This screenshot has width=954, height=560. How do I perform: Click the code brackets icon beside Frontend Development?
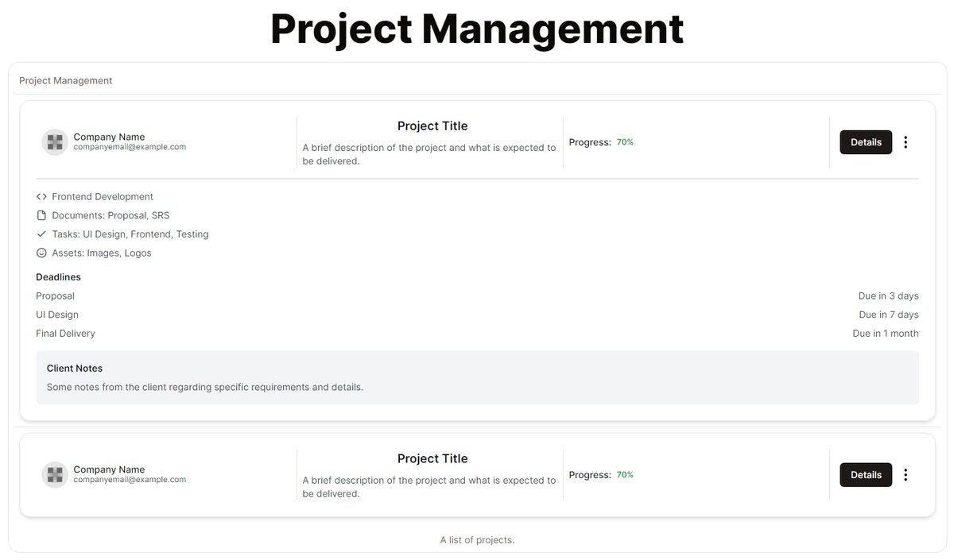pos(41,196)
